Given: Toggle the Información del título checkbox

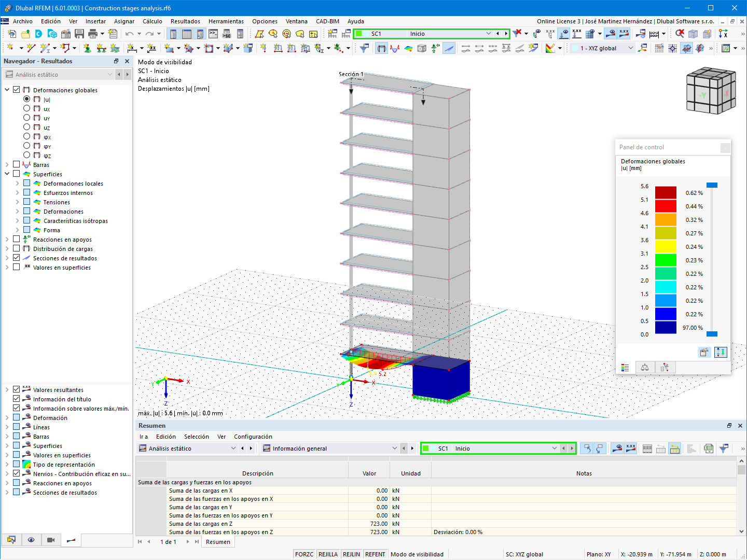Looking at the screenshot, I should pyautogui.click(x=16, y=399).
